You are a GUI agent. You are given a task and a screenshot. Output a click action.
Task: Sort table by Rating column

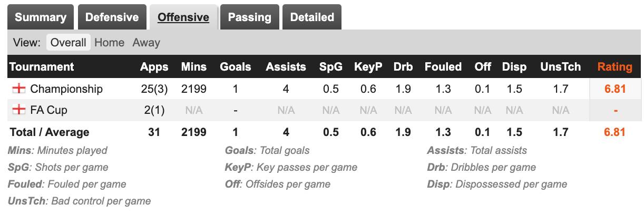614,67
